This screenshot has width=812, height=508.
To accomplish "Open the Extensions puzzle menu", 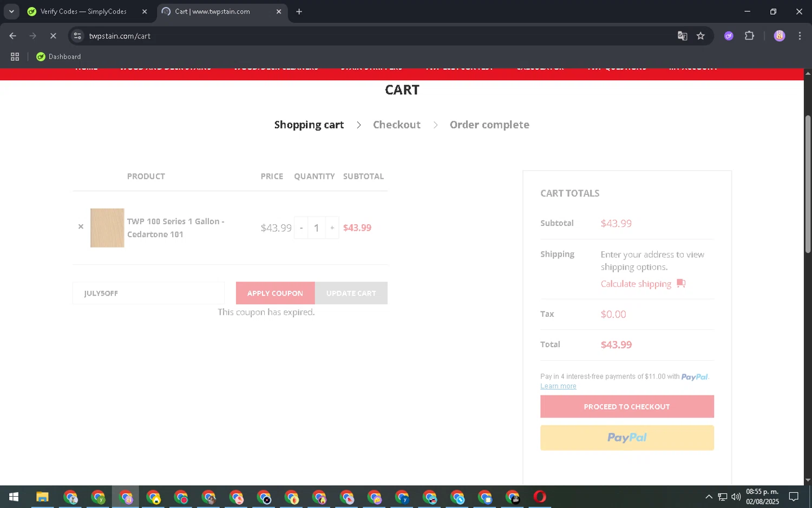I will tap(749, 36).
